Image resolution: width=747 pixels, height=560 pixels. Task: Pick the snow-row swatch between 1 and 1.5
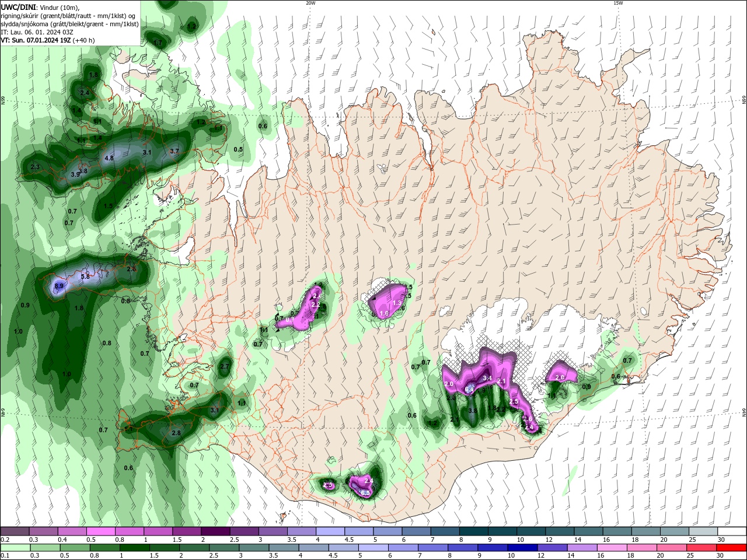(x=158, y=531)
